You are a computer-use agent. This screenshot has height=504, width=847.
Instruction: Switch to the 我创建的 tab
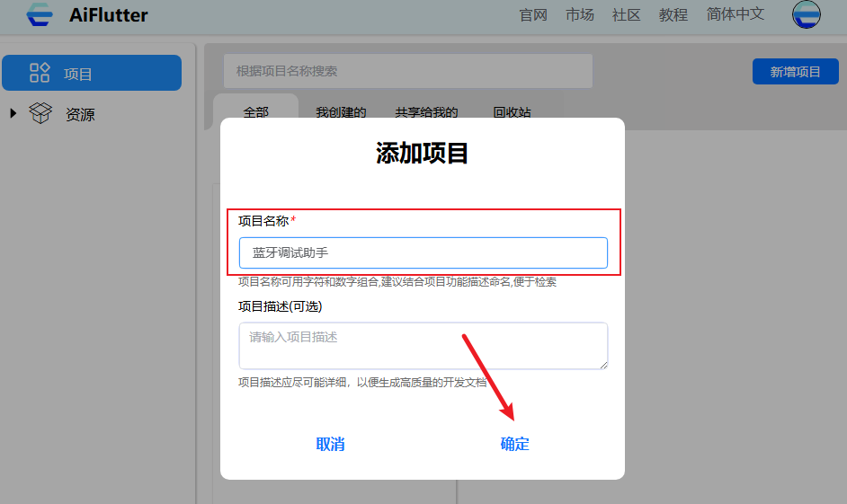pos(341,112)
